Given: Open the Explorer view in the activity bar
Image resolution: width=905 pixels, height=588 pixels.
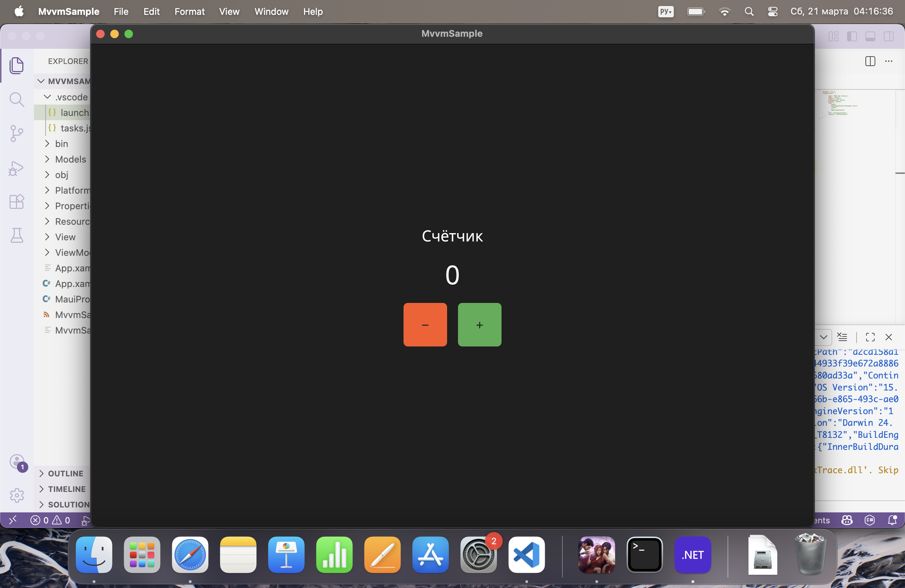Looking at the screenshot, I should pyautogui.click(x=17, y=65).
